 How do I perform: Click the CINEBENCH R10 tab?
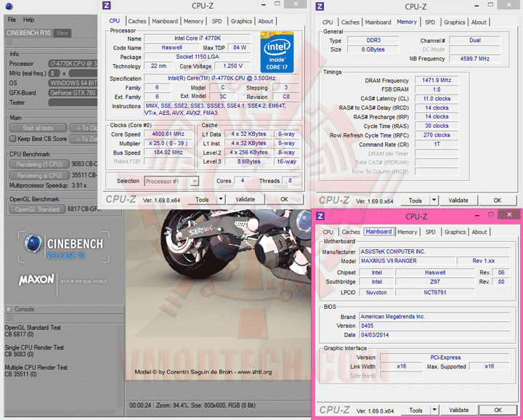pyautogui.click(x=28, y=33)
